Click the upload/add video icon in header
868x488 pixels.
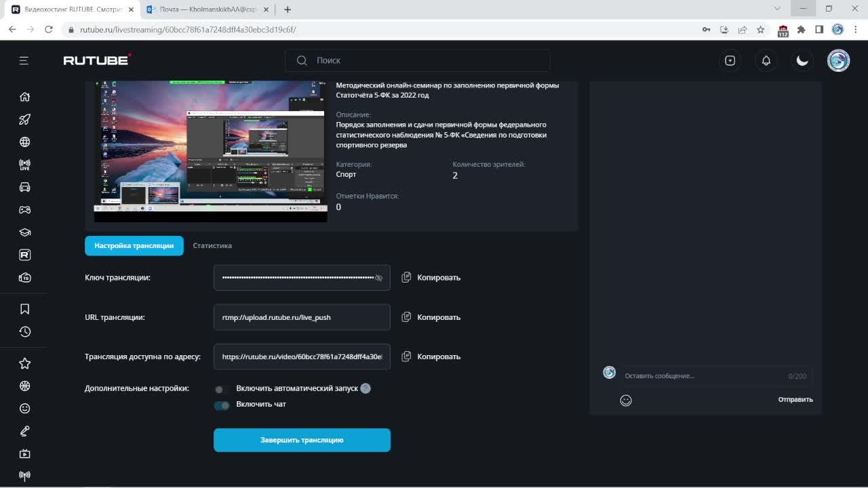click(x=730, y=60)
